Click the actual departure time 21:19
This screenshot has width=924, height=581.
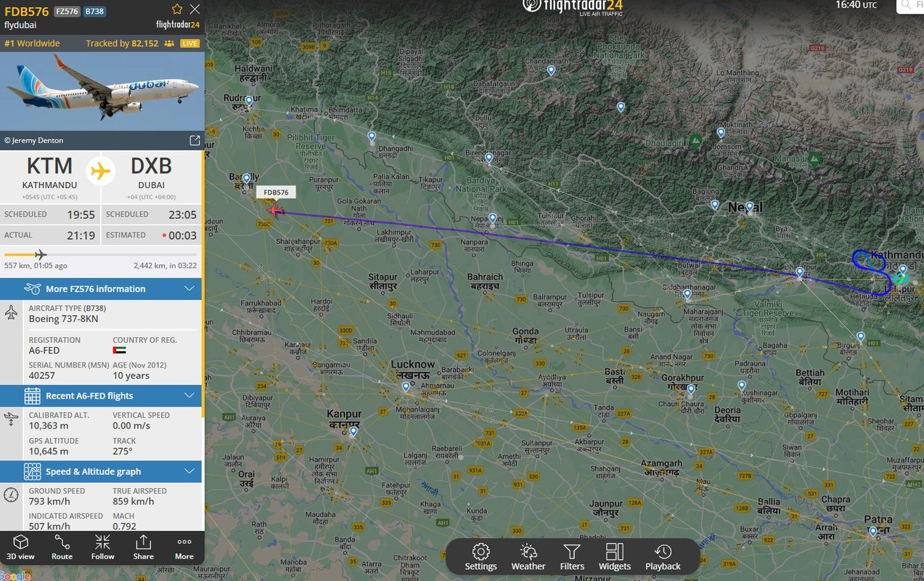point(81,235)
